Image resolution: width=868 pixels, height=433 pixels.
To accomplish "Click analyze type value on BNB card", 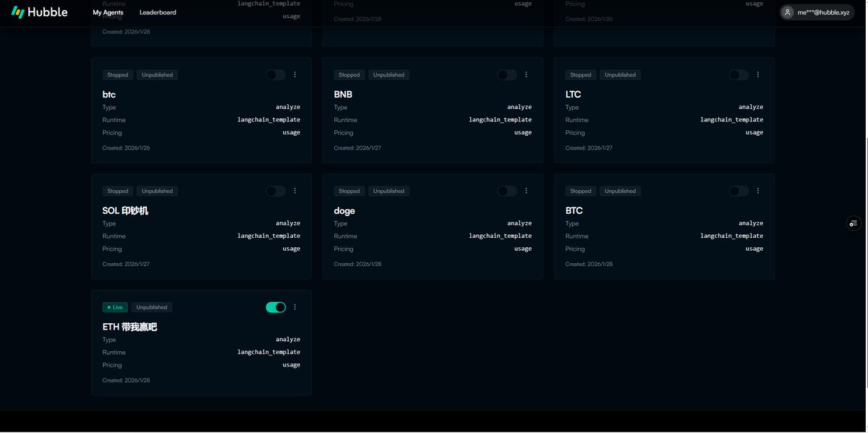I will [519, 107].
